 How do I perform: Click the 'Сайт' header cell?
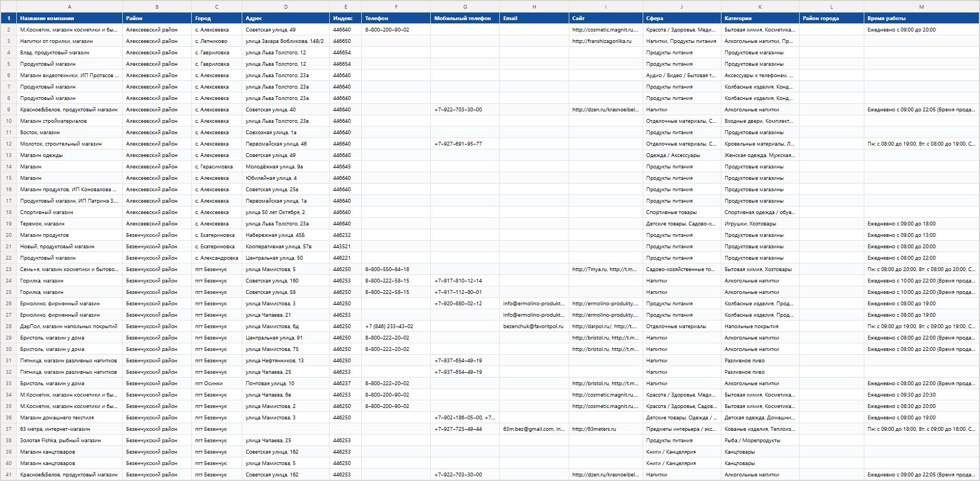(x=606, y=18)
